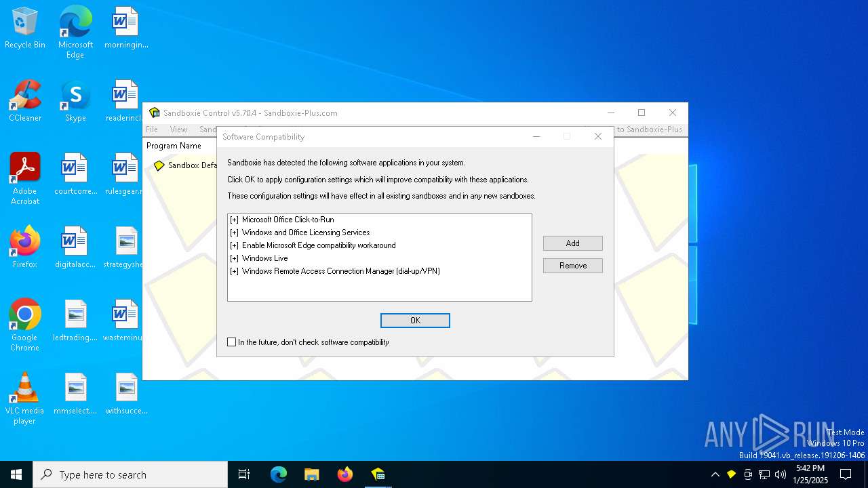Open Firefox from the taskbar
Screen dimensions: 868x488
coord(344,474)
